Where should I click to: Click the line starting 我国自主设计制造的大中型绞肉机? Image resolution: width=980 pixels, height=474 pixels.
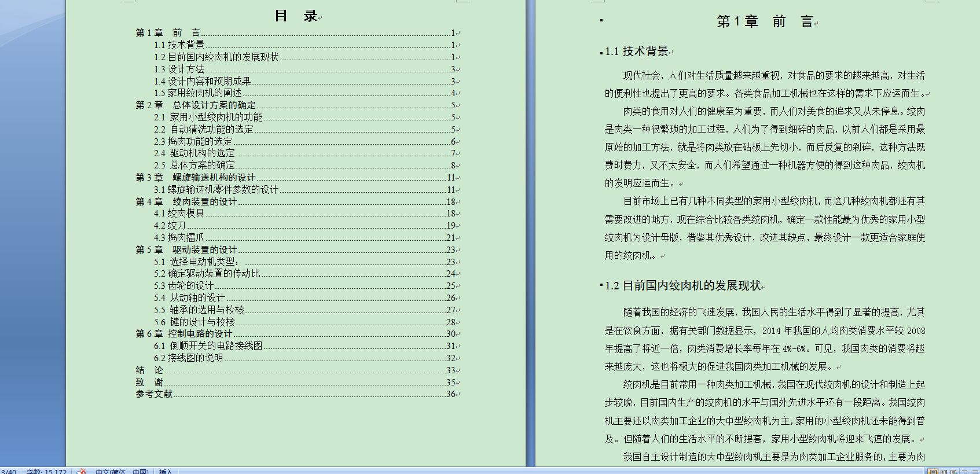click(774, 457)
